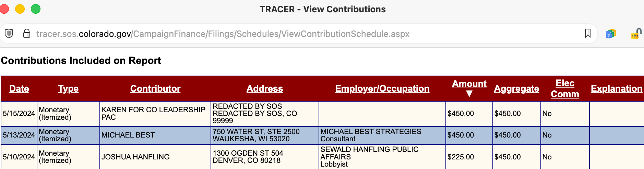This screenshot has height=169, width=644.
Task: Click the URL address bar
Action: [223, 34]
